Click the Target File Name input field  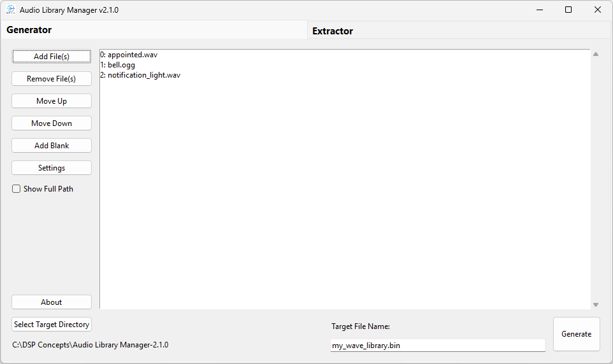coord(437,346)
